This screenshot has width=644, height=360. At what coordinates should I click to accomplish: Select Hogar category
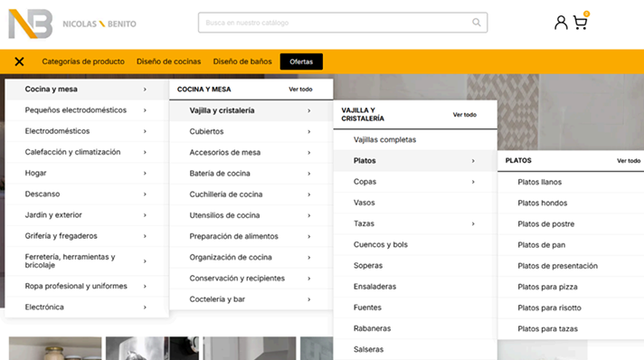click(87, 173)
